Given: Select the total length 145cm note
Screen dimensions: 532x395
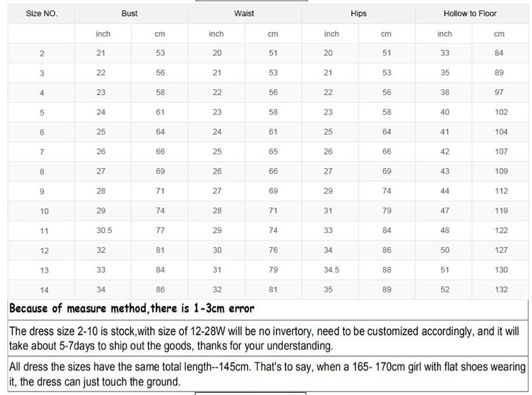Looking at the screenshot, I should click(x=267, y=374).
